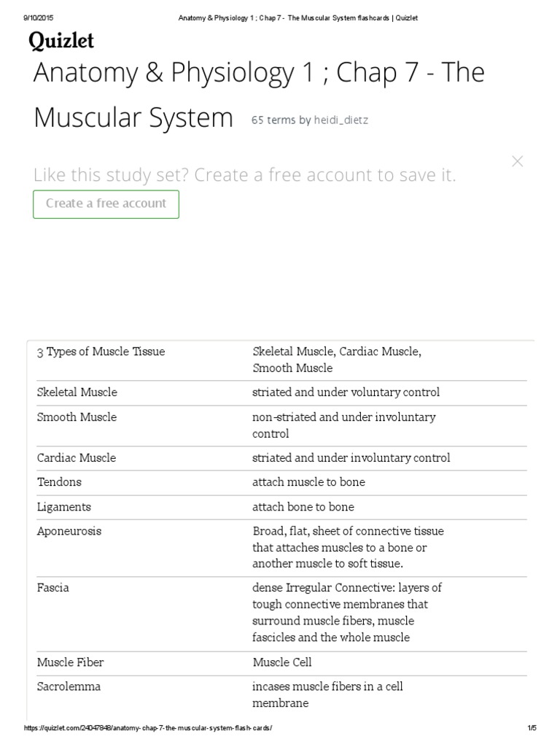Viewport: 560px width, 747px height.
Task: Click the 'attach muscle to bone' definition
Action: (309, 482)
